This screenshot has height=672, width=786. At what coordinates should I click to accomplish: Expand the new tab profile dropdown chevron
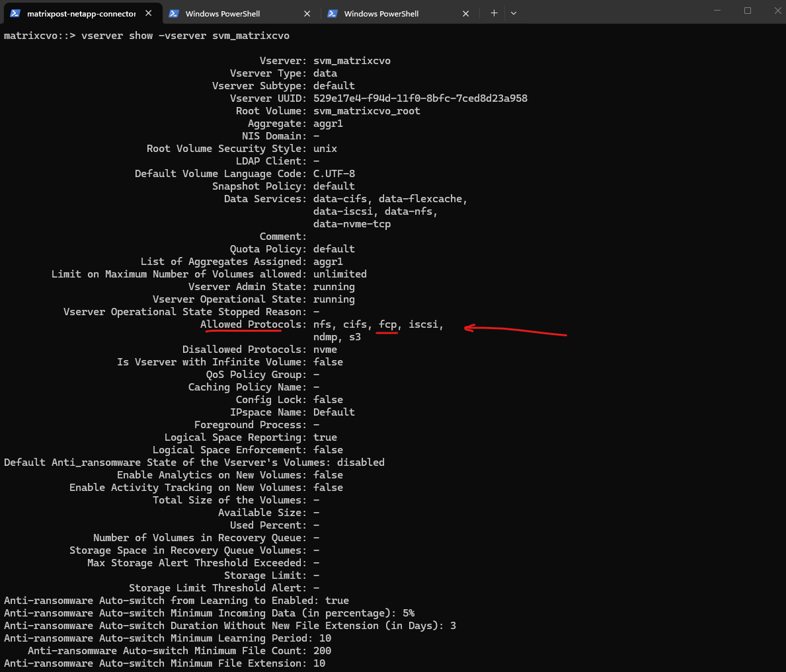[514, 13]
